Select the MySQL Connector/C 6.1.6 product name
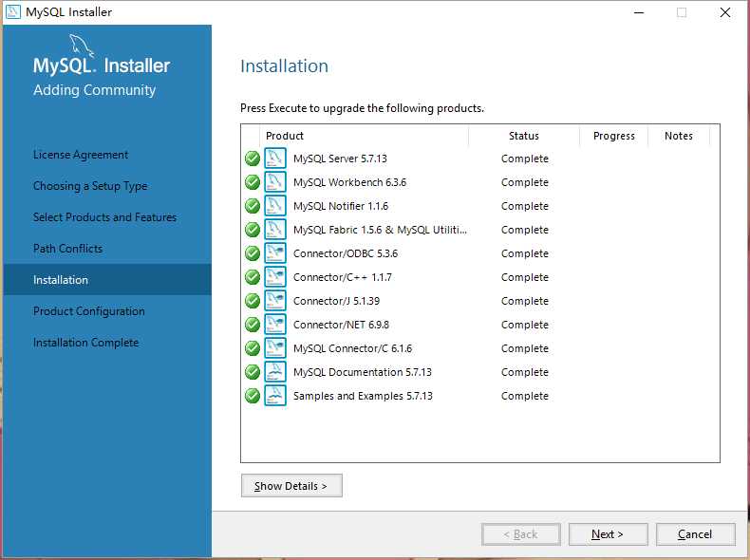The height and width of the screenshot is (560, 750). coord(352,348)
